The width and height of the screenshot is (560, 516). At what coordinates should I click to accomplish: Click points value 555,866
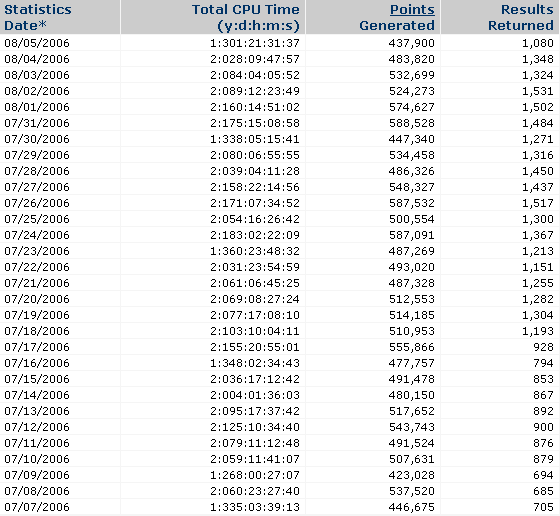point(412,347)
